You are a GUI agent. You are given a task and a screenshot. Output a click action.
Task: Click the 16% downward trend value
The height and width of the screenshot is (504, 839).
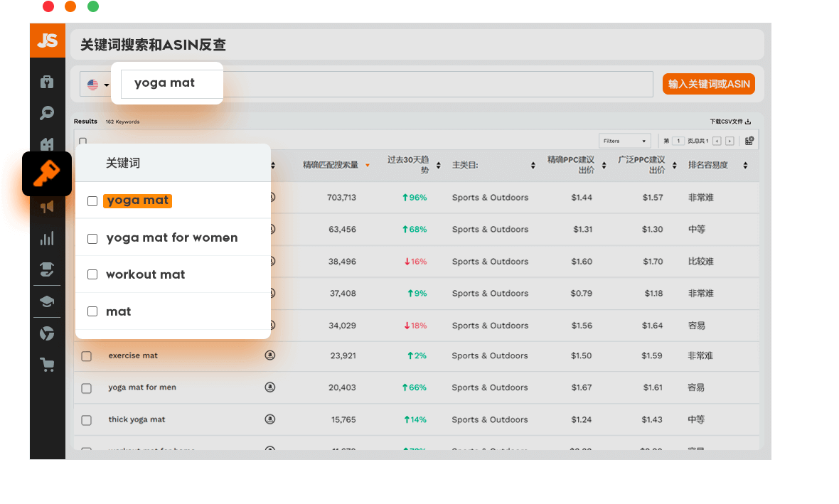[x=415, y=262]
